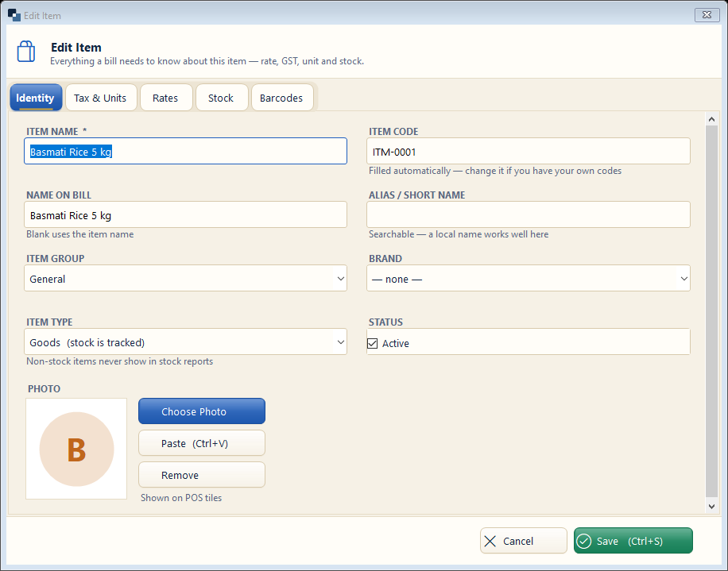Go to the Barcodes tab
The image size is (728, 571).
click(281, 98)
